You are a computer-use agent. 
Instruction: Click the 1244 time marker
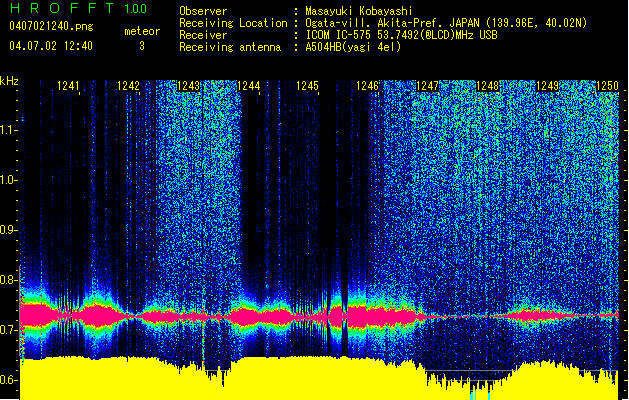pyautogui.click(x=249, y=86)
